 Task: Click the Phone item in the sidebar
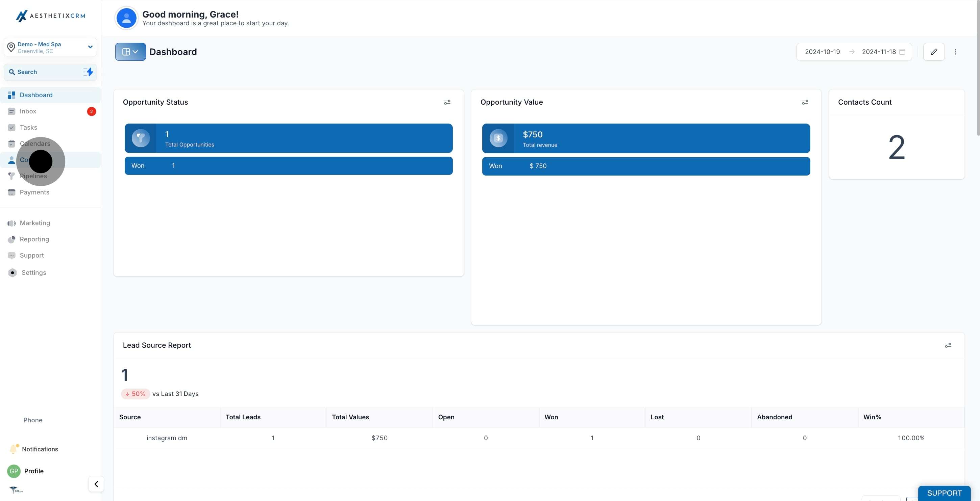tap(33, 420)
